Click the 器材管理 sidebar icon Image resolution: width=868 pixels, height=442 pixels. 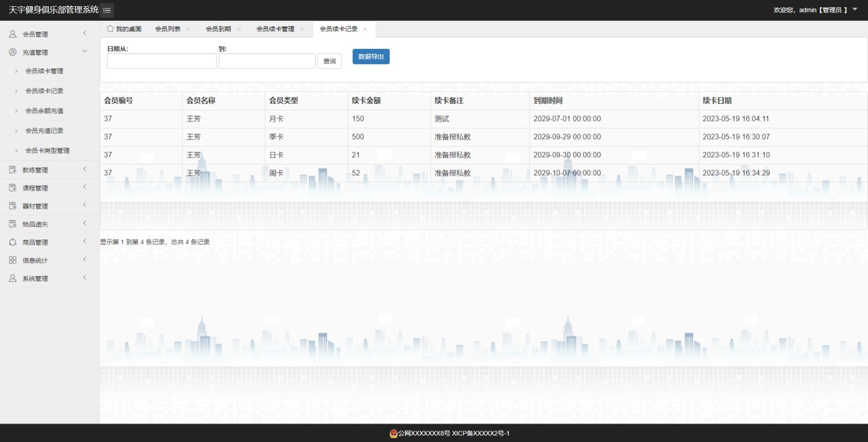(x=13, y=206)
